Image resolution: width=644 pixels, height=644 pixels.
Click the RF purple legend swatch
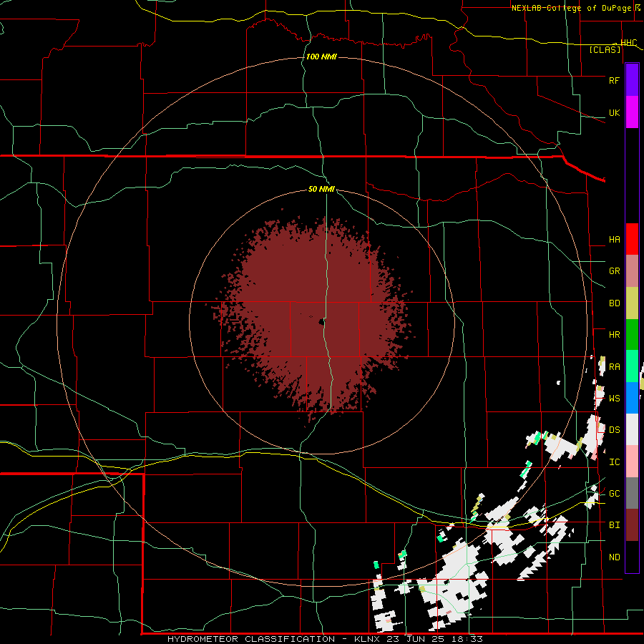pyautogui.click(x=632, y=80)
